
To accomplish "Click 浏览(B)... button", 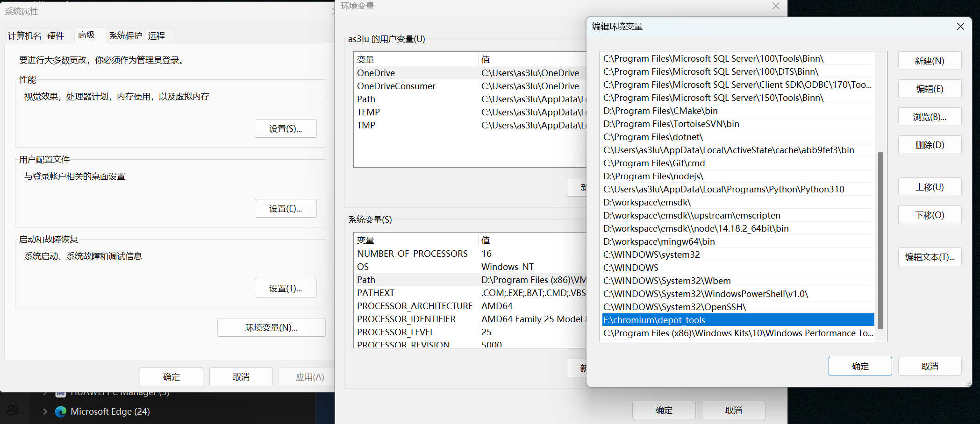I will [x=930, y=117].
